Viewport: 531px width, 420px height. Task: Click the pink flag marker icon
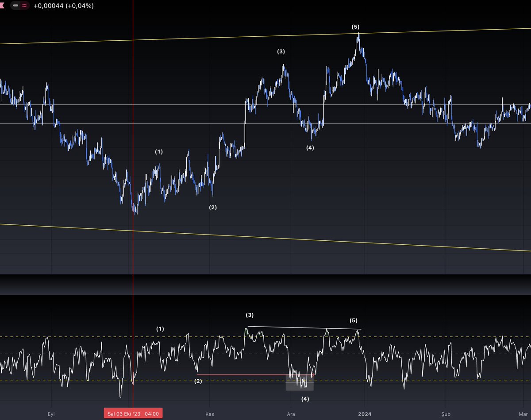[x=2, y=6]
